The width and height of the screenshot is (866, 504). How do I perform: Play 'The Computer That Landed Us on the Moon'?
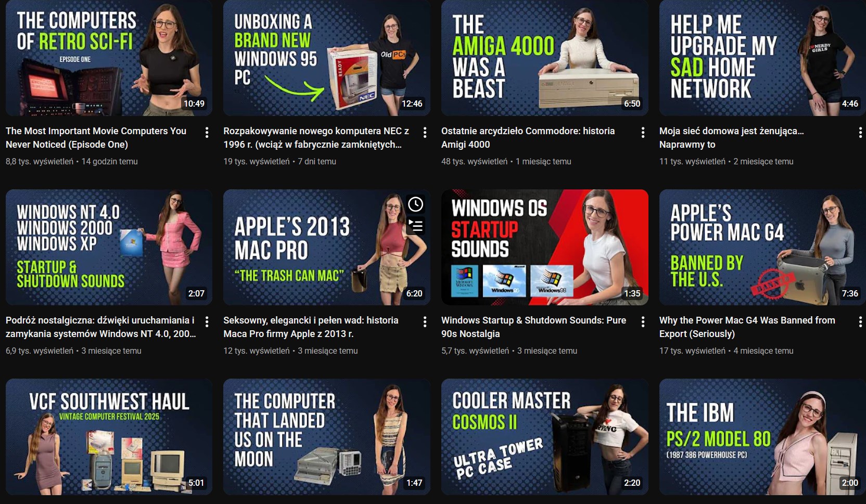(x=327, y=437)
